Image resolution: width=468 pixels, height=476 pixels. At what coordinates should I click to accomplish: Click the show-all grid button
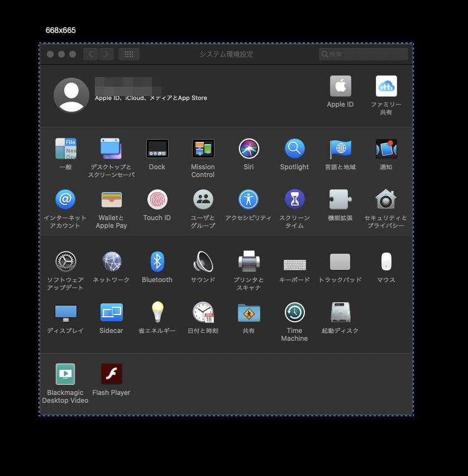pos(129,54)
